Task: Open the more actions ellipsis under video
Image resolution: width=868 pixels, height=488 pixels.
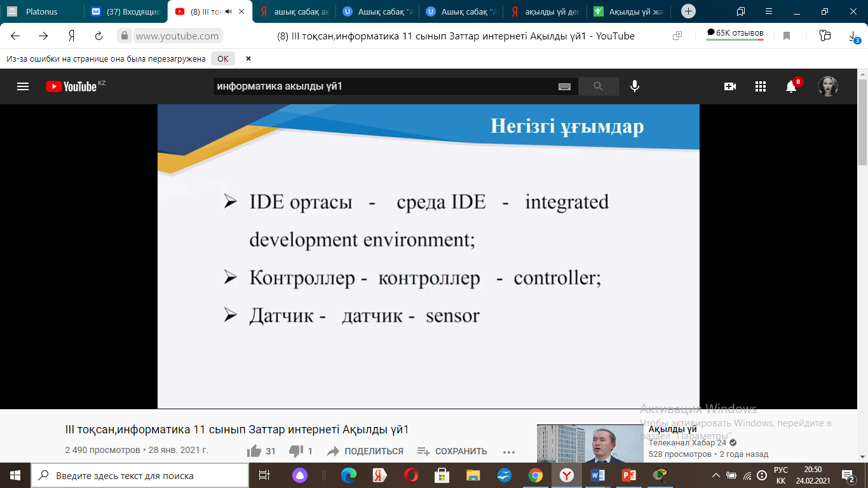Action: (508, 452)
